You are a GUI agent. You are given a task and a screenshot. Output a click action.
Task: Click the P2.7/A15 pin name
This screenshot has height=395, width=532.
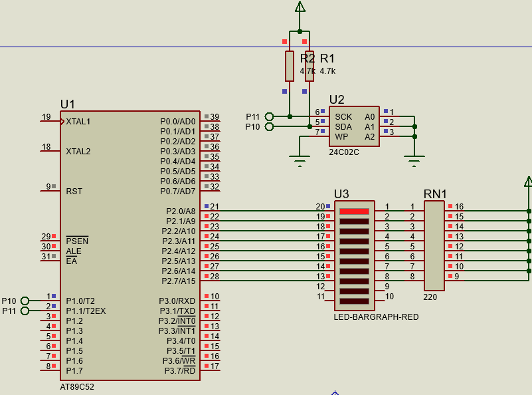(179, 281)
